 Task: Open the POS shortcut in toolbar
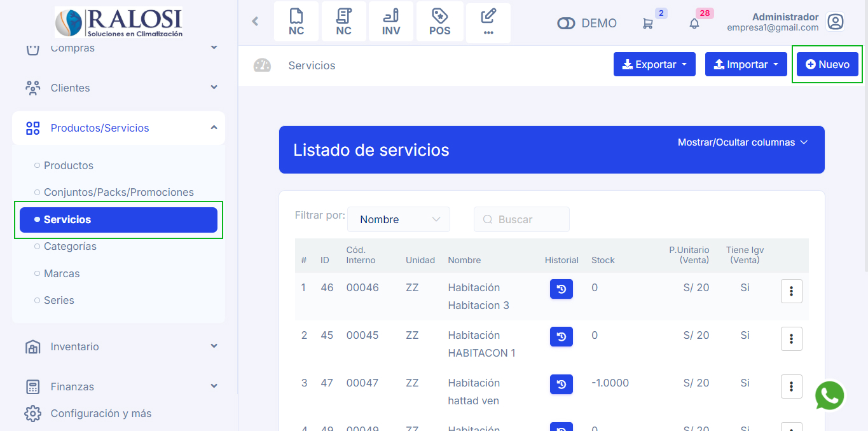coord(439,22)
